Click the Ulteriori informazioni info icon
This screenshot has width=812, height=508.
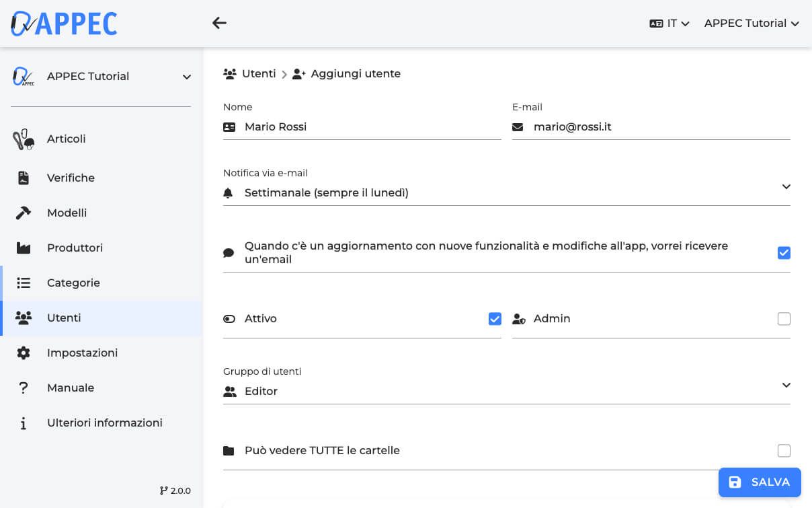[x=24, y=423]
